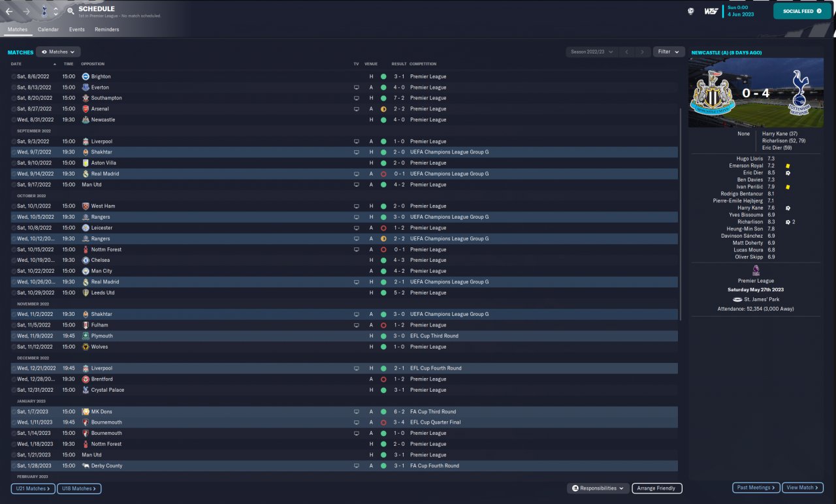Select the Matches tab

tap(18, 29)
